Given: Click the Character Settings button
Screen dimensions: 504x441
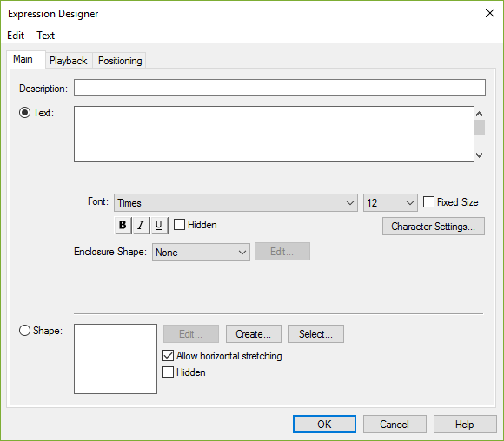Looking at the screenshot, I should [x=434, y=227].
